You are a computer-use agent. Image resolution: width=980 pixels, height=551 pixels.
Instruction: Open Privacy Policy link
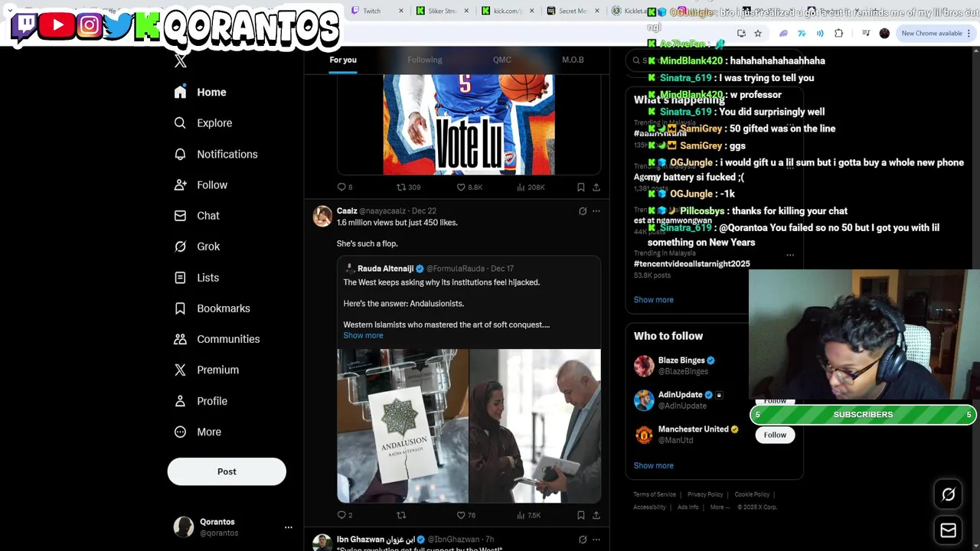click(x=705, y=494)
